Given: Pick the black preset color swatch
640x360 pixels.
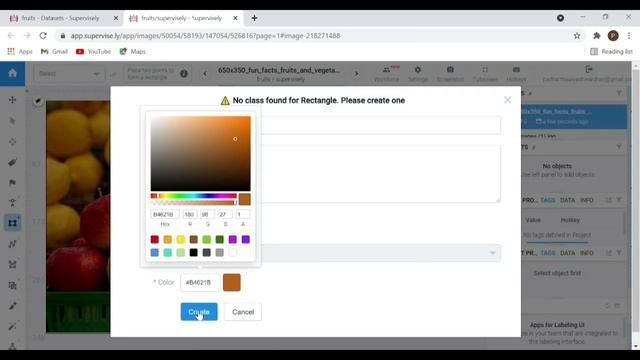Looking at the screenshot, I should tap(193, 253).
